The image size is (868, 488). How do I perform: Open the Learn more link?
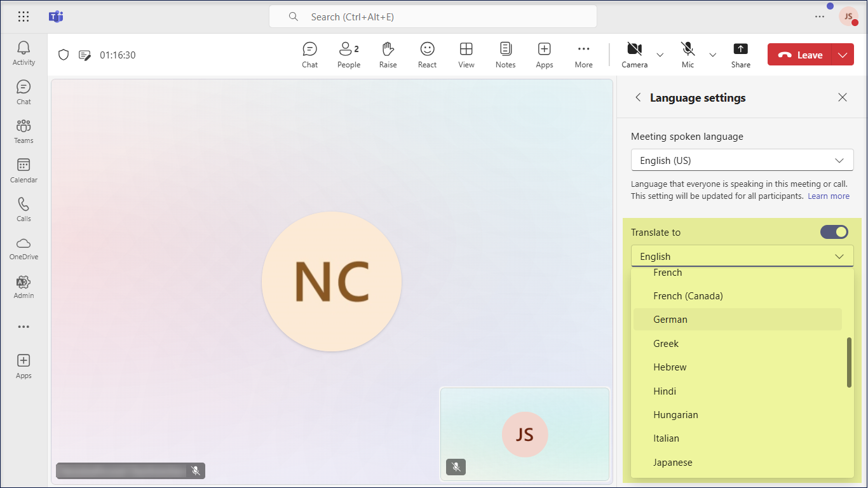point(828,196)
